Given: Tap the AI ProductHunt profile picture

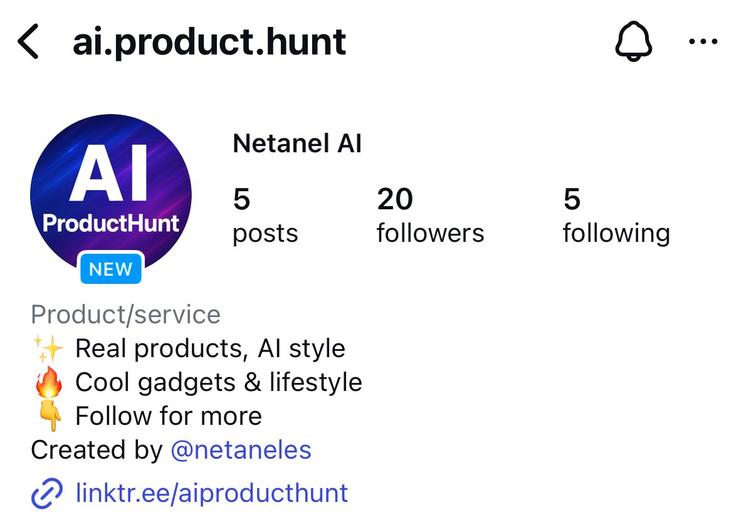Looking at the screenshot, I should [x=111, y=195].
